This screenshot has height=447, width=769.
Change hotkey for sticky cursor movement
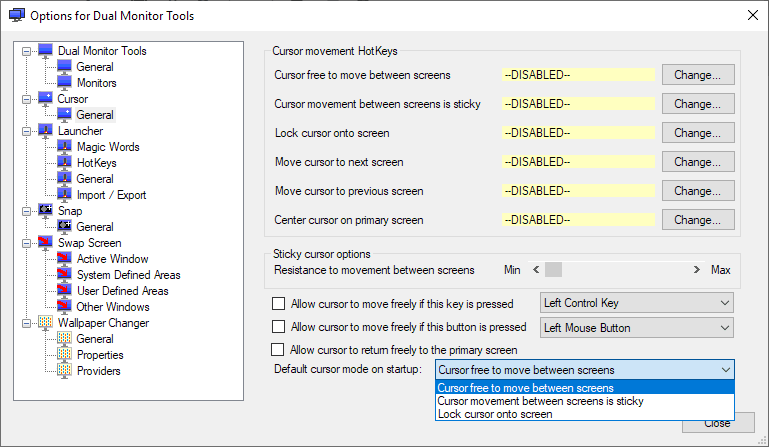[x=698, y=104]
